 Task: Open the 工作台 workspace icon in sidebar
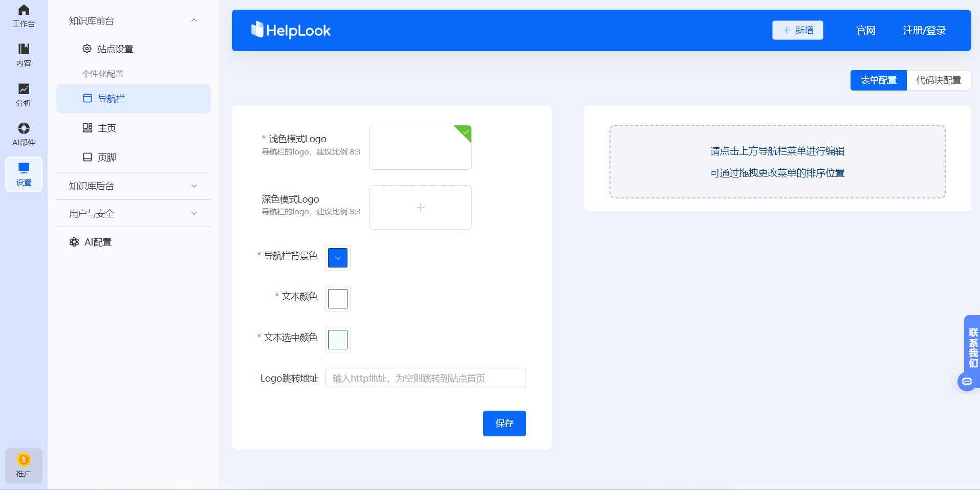(x=23, y=14)
